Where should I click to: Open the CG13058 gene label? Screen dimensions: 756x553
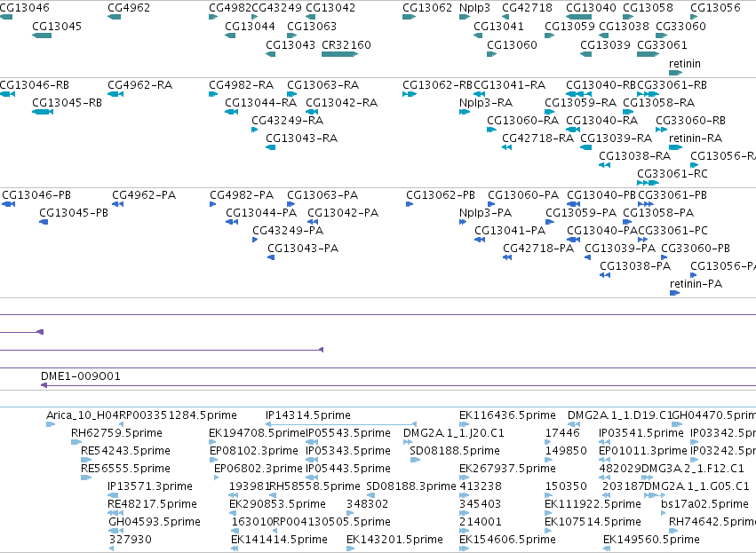click(648, 8)
